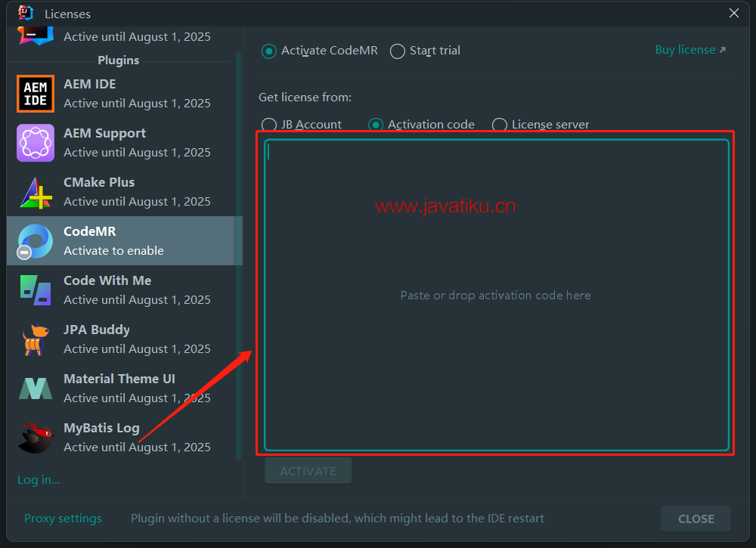
Task: Click the IntelliJ logo in title bar
Action: (25, 13)
